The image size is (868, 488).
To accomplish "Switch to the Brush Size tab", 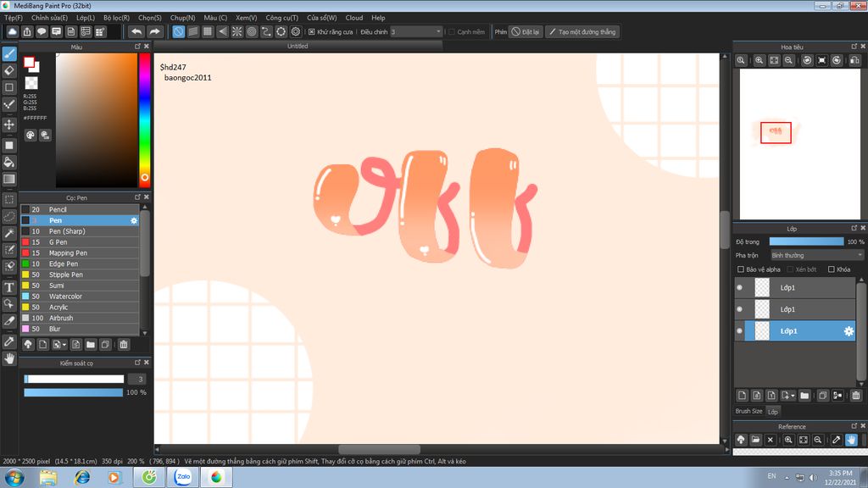I will [749, 411].
